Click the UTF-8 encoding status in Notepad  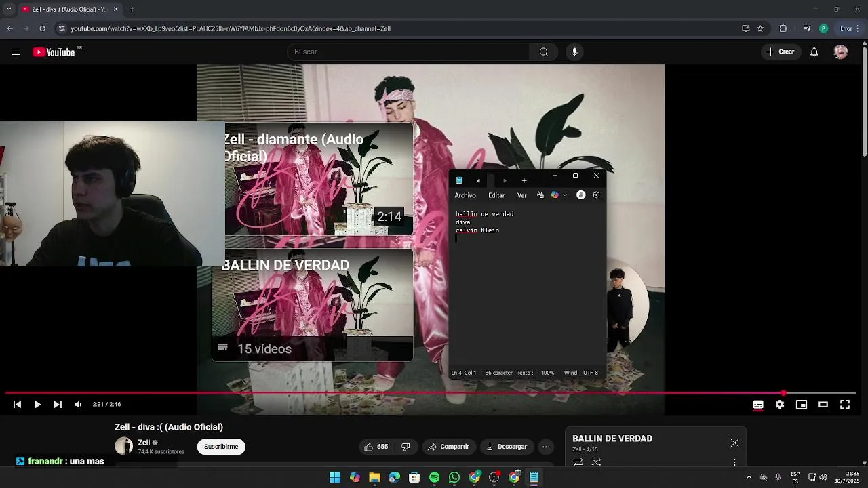(591, 373)
